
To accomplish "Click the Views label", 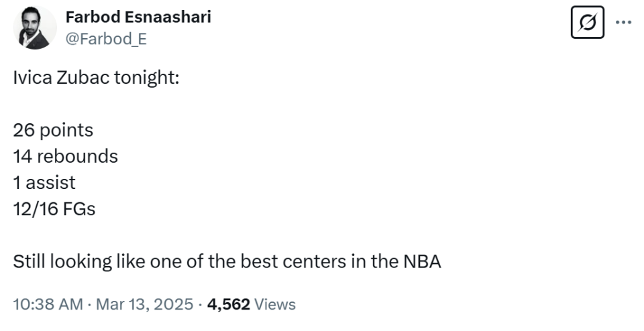I will point(275,304).
